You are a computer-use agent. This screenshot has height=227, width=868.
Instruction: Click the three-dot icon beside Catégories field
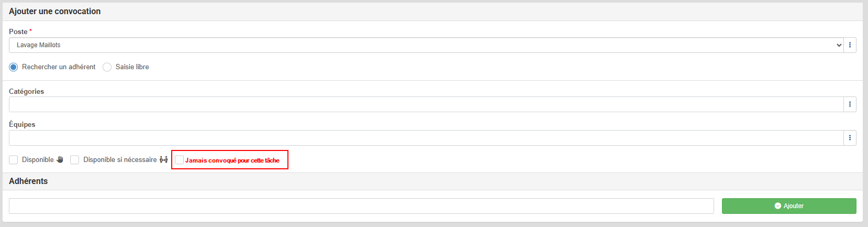pyautogui.click(x=850, y=104)
